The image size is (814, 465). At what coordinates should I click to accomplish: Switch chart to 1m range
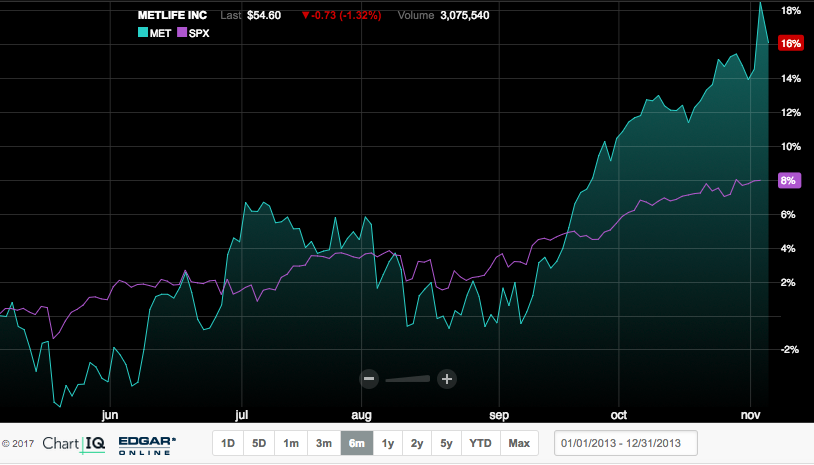point(291,443)
